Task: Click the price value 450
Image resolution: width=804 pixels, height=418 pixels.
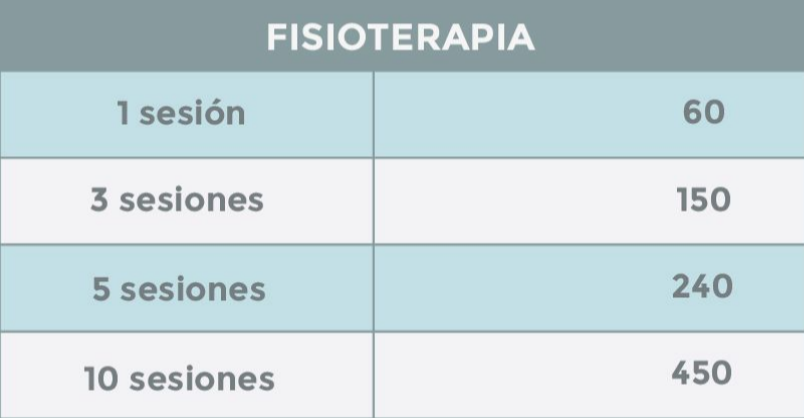Action: [x=701, y=374]
